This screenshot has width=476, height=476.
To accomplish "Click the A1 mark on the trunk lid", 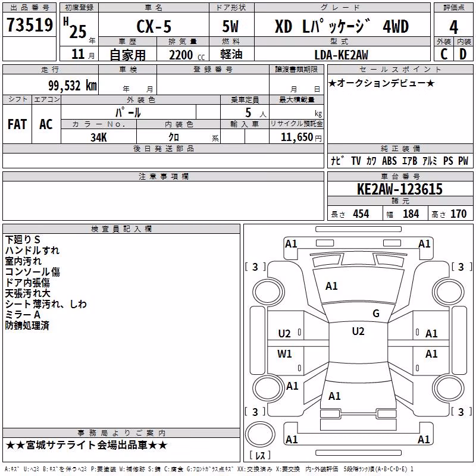I will click(334, 396).
